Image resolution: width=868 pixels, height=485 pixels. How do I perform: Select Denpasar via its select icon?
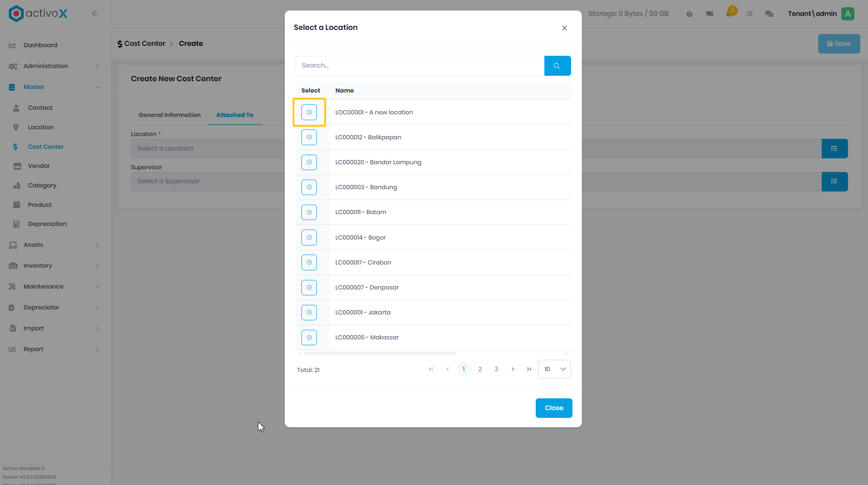click(309, 287)
